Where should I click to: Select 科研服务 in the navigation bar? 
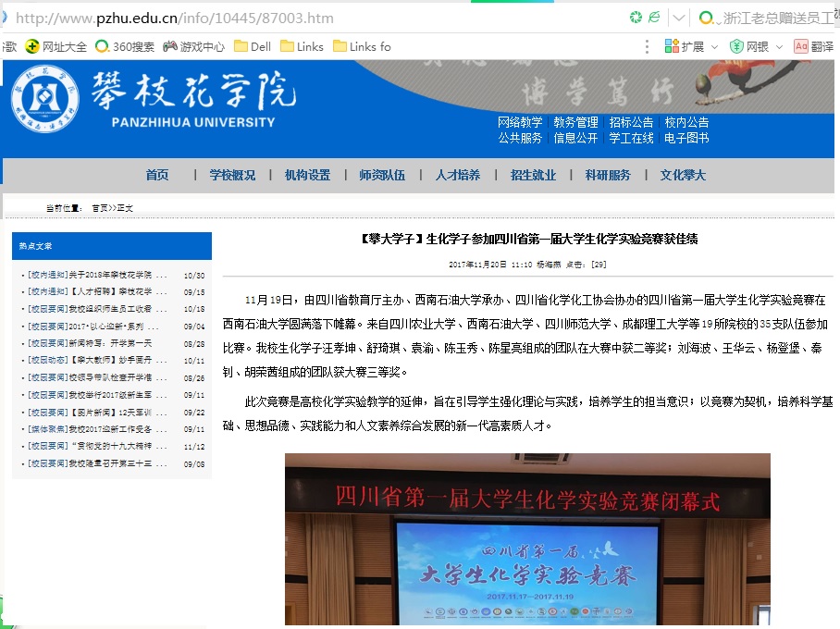coord(608,176)
